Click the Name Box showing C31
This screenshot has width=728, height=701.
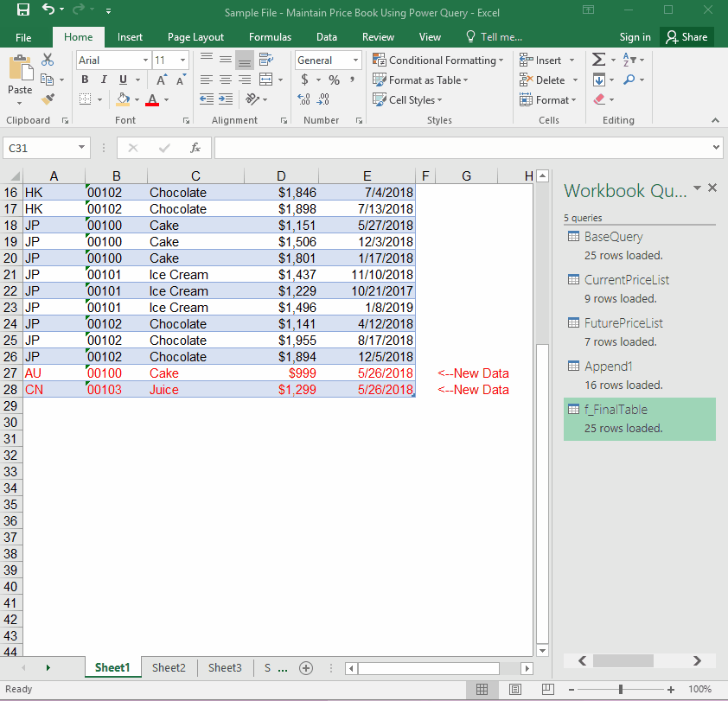tap(42, 148)
